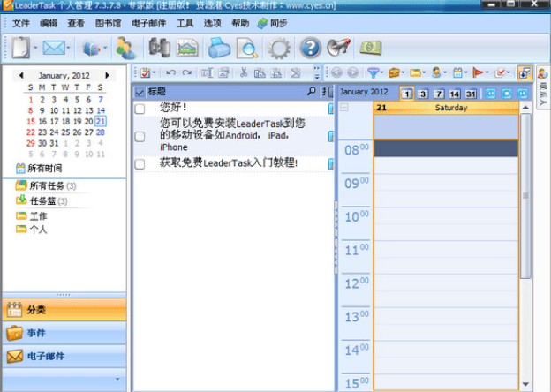Open settings with the gear icon
Image resolution: width=551 pixels, height=392 pixels.
click(280, 48)
